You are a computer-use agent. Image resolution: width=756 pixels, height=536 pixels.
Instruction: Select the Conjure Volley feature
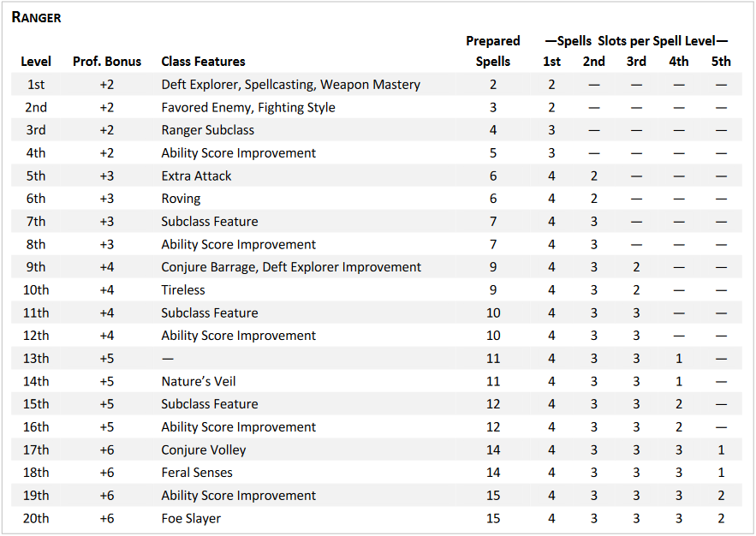coord(204,450)
